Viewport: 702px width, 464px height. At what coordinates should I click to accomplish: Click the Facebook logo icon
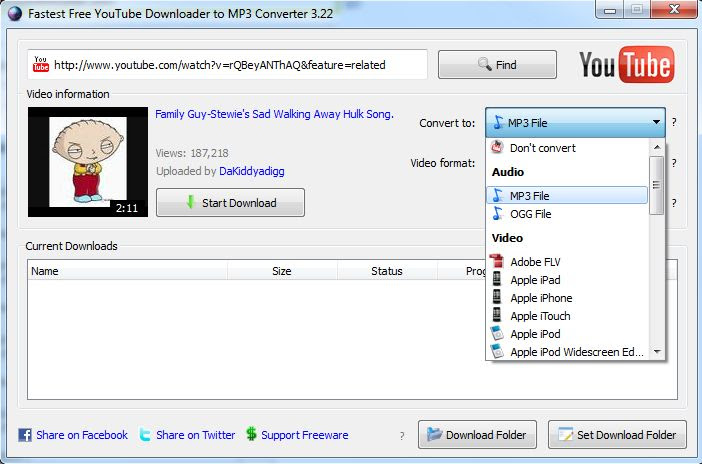[25, 435]
